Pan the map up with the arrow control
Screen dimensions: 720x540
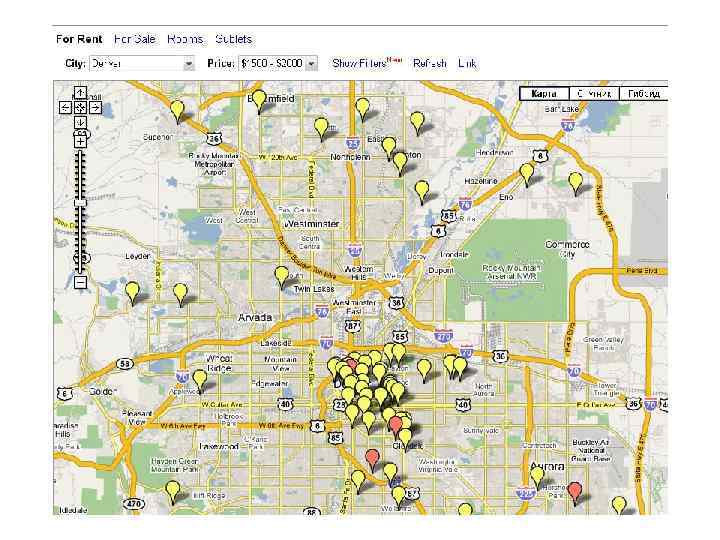(80, 93)
